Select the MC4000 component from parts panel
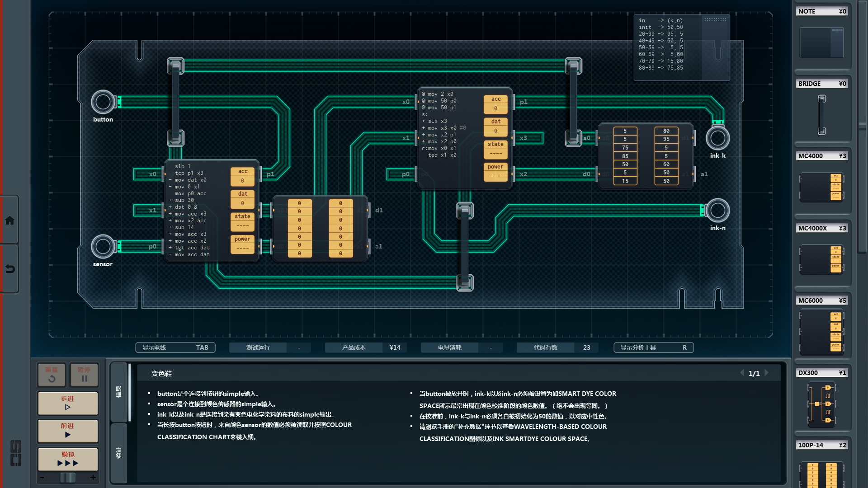The height and width of the screenshot is (488, 868). (821, 187)
